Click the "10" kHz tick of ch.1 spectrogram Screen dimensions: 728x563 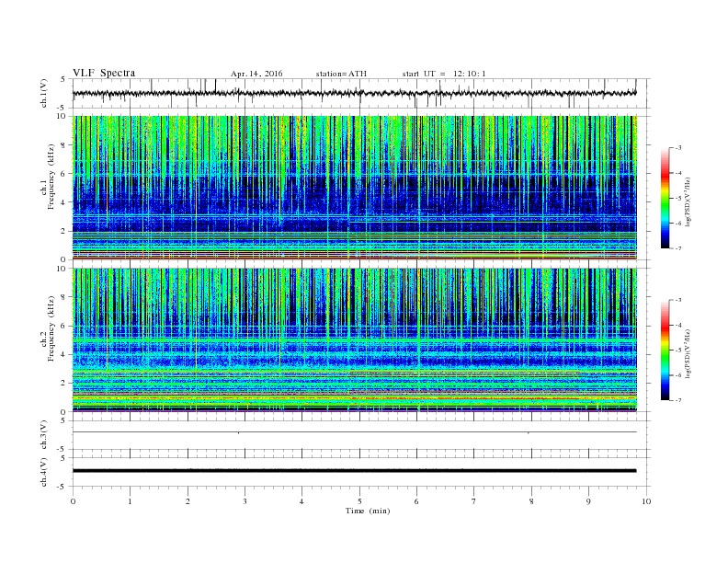click(x=62, y=116)
